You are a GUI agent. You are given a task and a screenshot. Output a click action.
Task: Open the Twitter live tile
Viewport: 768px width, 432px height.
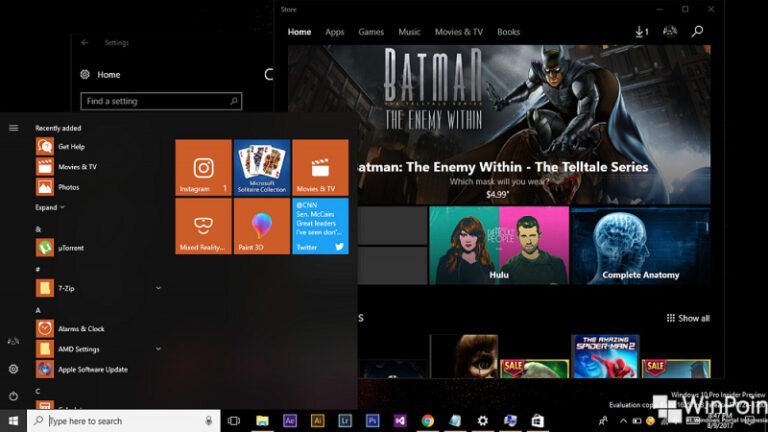click(320, 226)
